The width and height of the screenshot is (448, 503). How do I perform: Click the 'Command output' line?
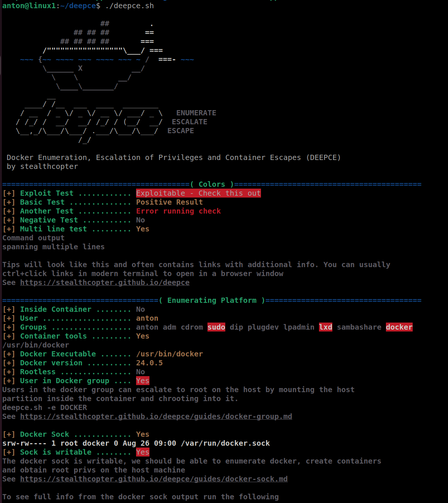(x=33, y=238)
